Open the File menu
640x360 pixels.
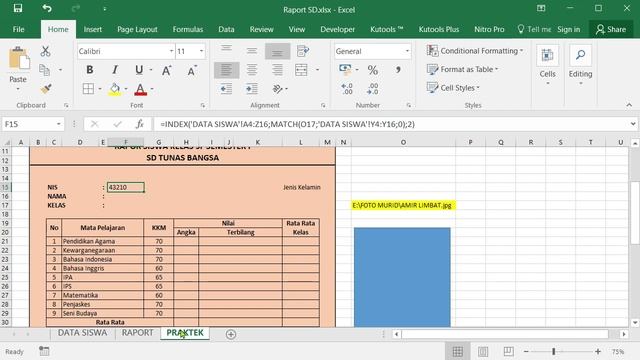(18, 29)
